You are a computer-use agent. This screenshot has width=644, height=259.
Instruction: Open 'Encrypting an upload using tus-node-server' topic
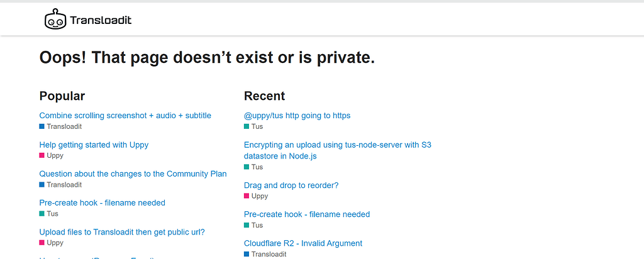coord(337,145)
